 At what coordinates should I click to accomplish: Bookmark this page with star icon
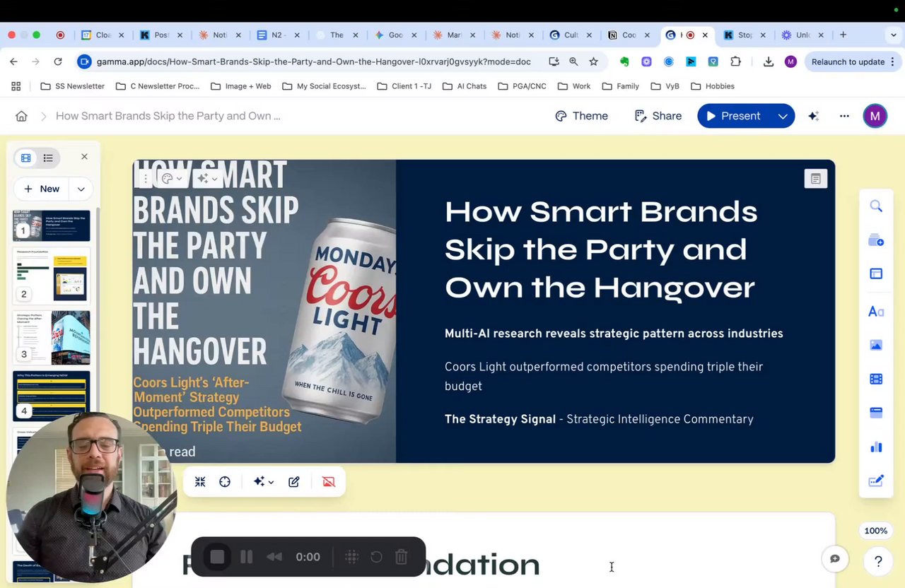coord(593,61)
